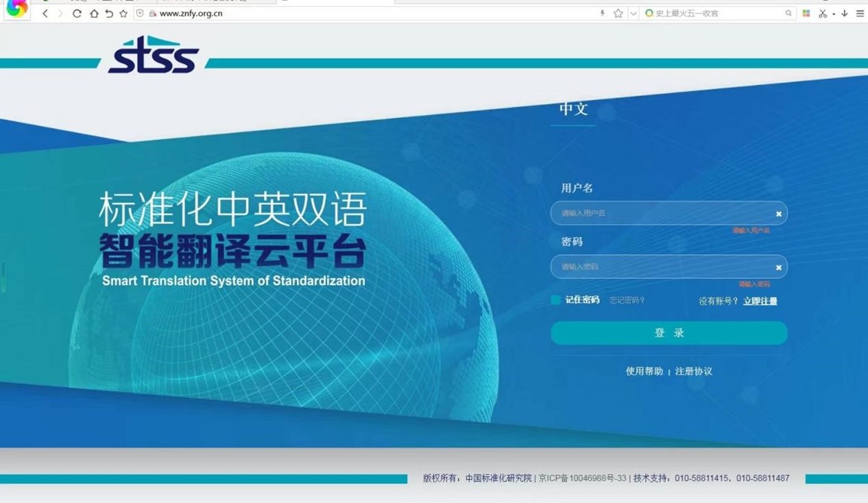Click the 立即注册 link

pos(760,301)
